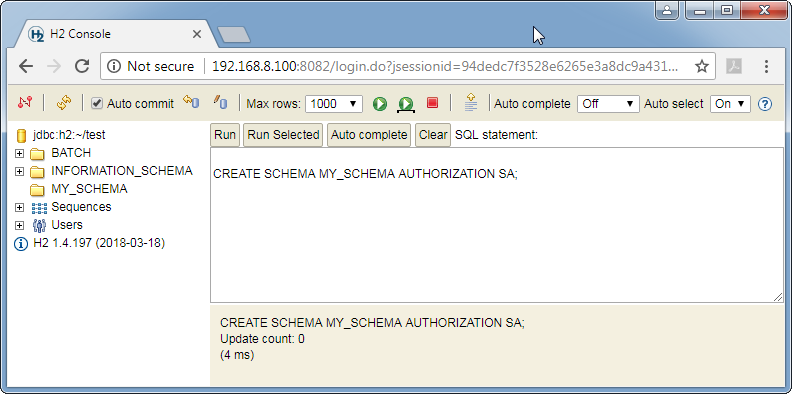The width and height of the screenshot is (792, 394).
Task: Click the red Cancel statement icon
Action: (432, 103)
